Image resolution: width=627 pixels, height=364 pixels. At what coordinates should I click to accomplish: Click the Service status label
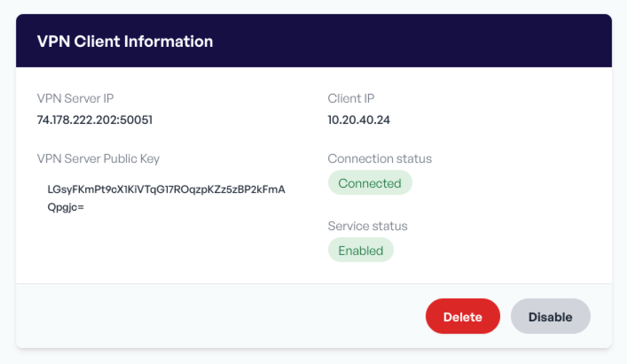[368, 226]
